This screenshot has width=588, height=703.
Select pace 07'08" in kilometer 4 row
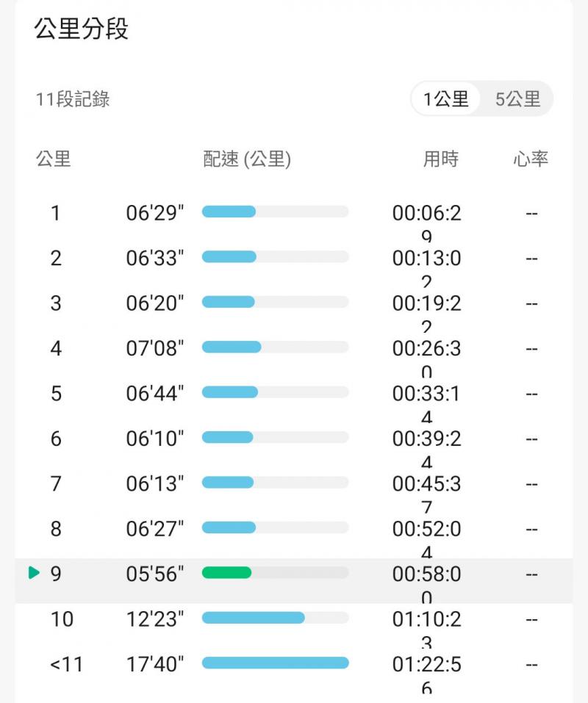(155, 348)
